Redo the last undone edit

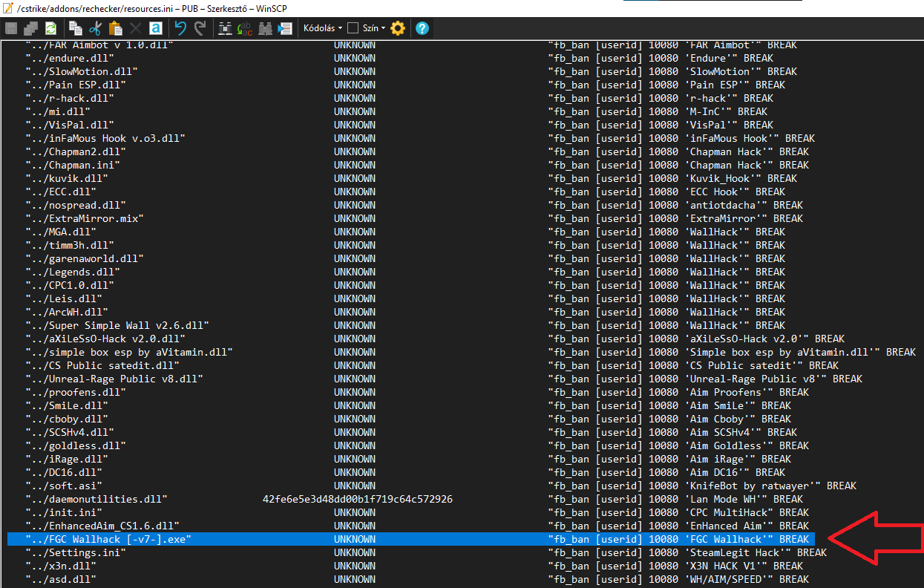point(200,28)
